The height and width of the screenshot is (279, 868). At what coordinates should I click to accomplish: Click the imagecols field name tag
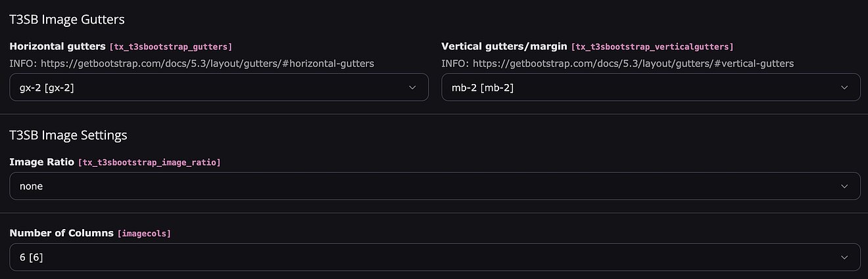click(144, 234)
